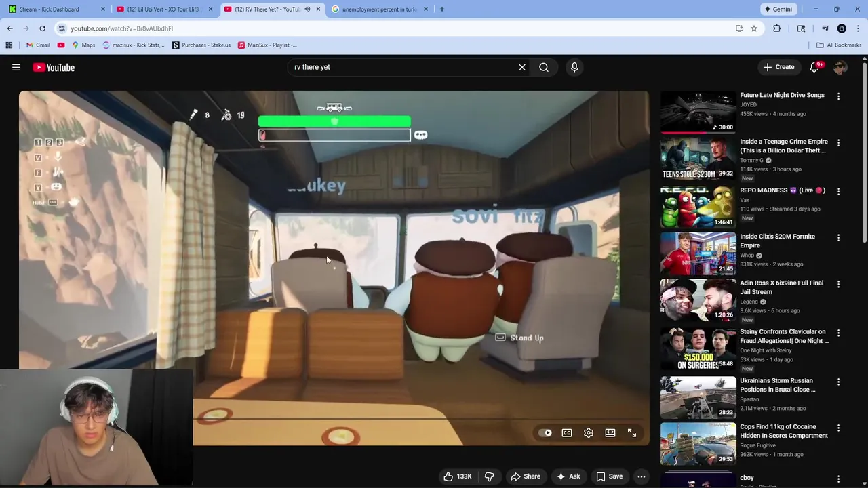Click the Ask button below the video

pyautogui.click(x=568, y=476)
